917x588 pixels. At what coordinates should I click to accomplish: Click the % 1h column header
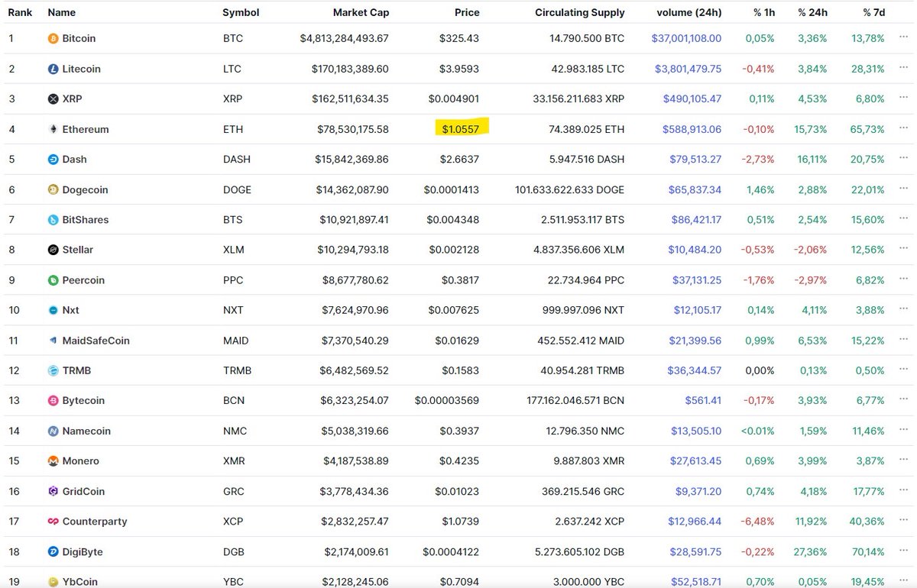click(x=764, y=12)
